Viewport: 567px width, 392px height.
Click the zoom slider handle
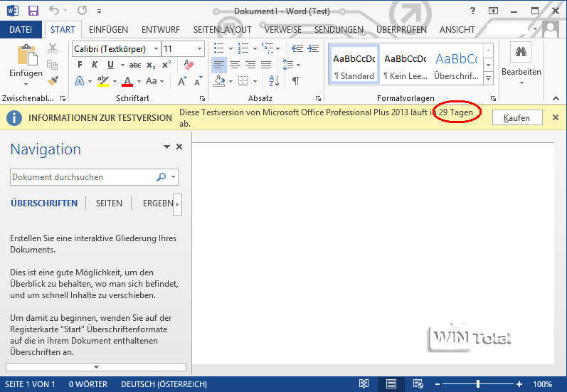coord(478,384)
